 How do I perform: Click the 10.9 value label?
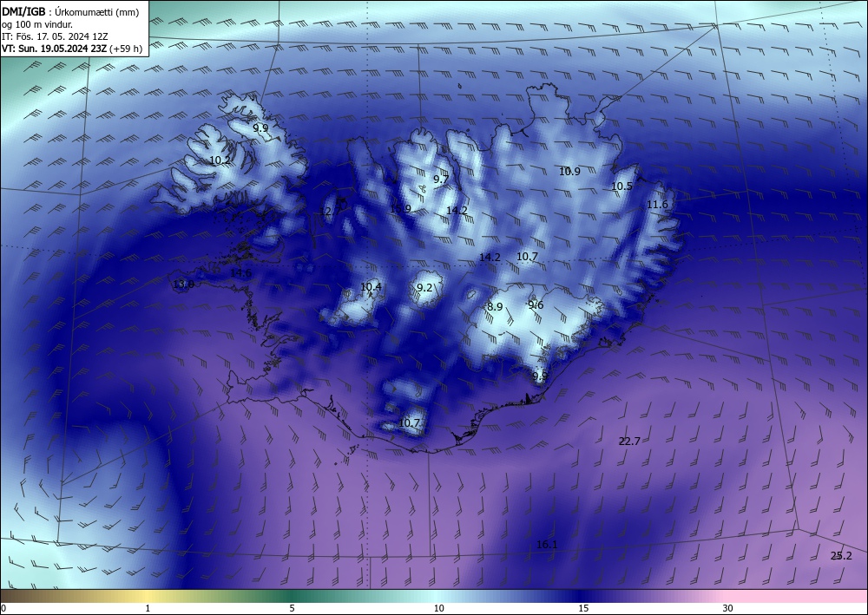pyautogui.click(x=569, y=172)
